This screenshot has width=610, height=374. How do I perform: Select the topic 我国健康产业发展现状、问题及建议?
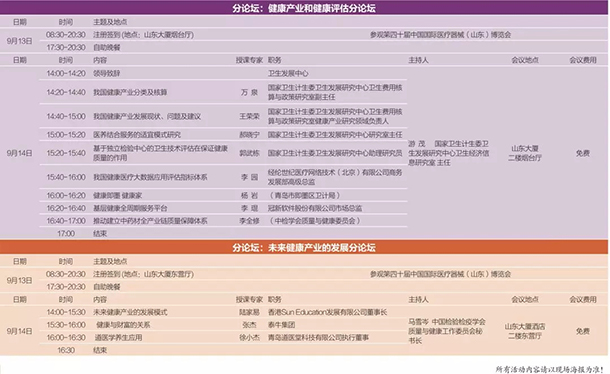[x=147, y=116]
